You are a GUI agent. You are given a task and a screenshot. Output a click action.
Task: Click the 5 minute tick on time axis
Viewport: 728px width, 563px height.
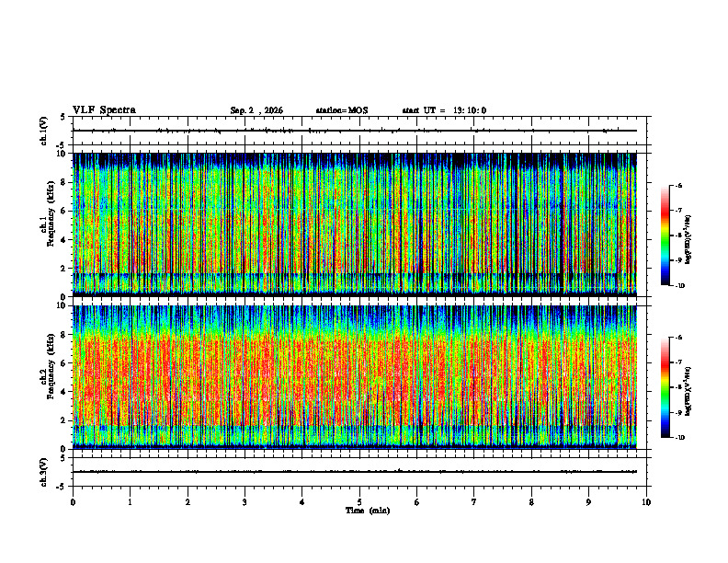(359, 502)
